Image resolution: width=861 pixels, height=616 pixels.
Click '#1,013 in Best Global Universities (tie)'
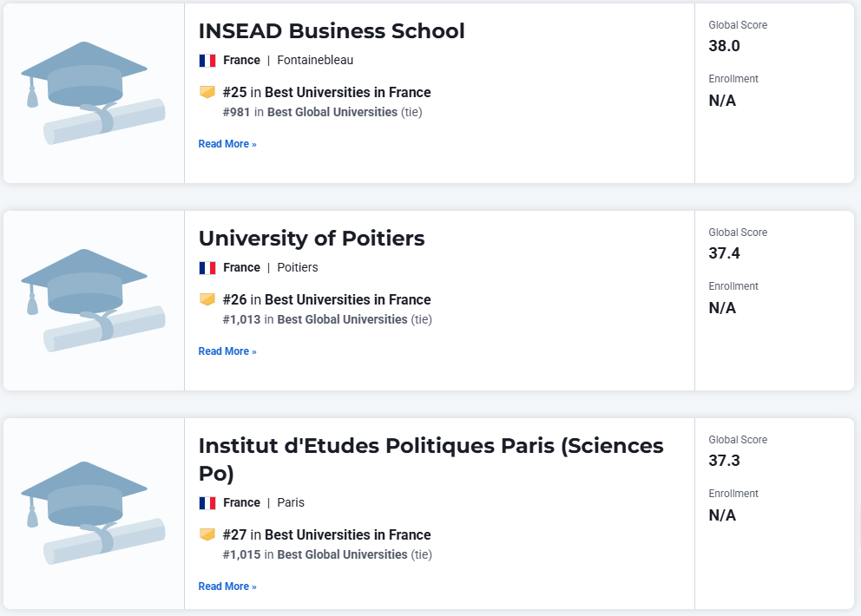(327, 319)
